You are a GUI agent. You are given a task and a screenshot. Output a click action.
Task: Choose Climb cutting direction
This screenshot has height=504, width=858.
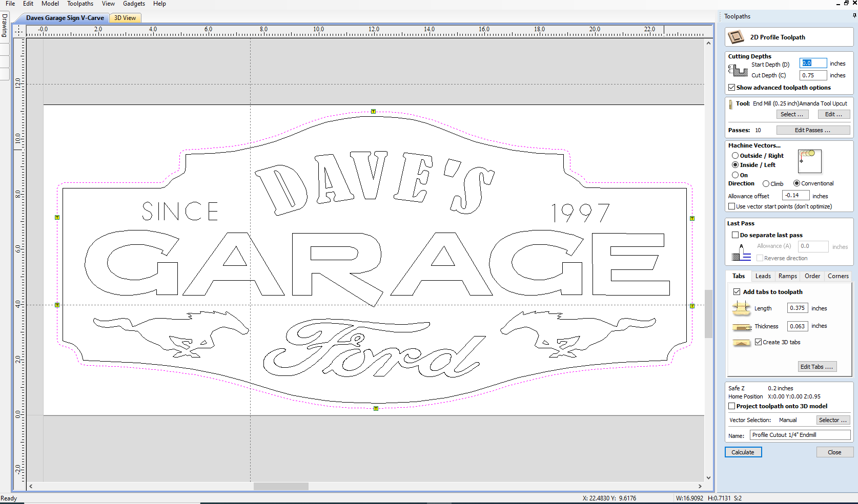pyautogui.click(x=766, y=184)
